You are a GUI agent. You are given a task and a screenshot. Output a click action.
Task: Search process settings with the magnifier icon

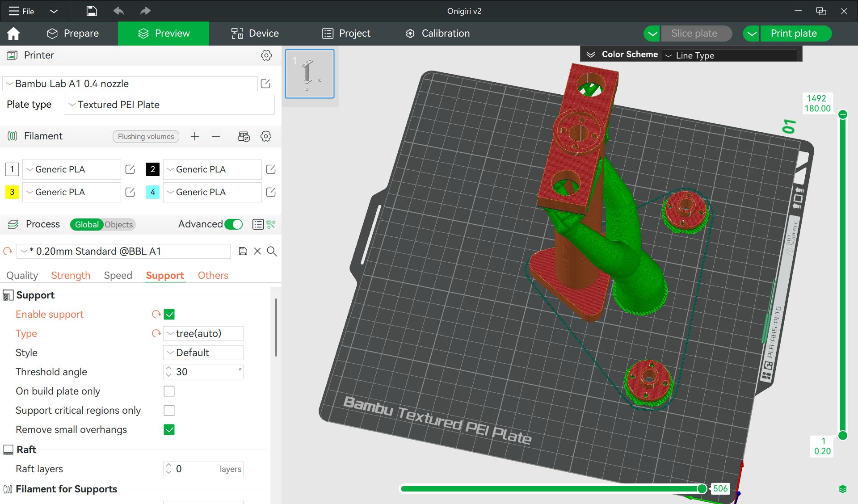pyautogui.click(x=272, y=251)
